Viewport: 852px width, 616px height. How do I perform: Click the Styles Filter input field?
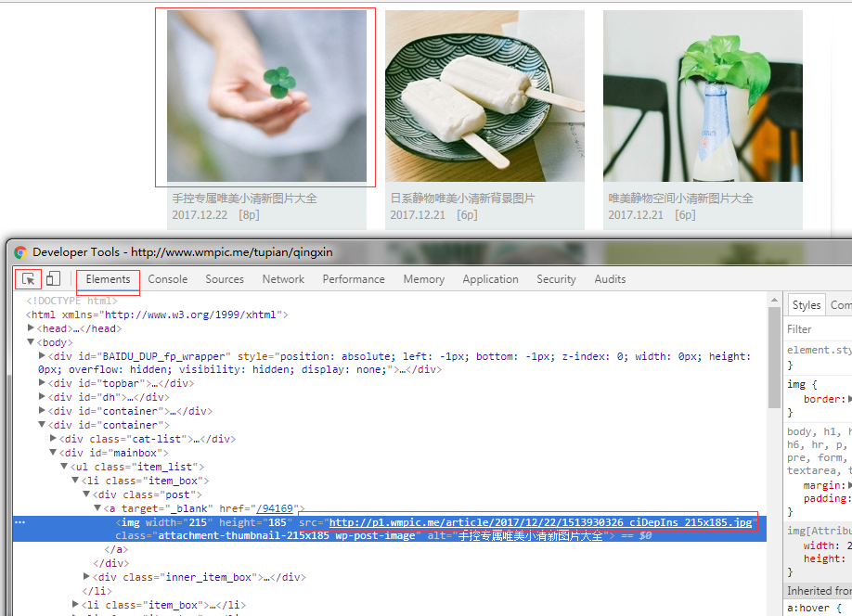coord(819,329)
